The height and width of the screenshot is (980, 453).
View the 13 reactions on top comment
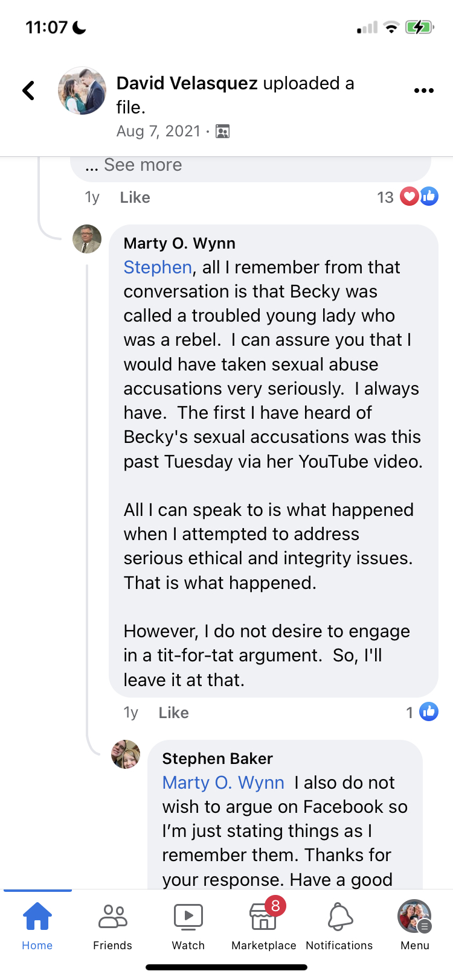pos(408,197)
